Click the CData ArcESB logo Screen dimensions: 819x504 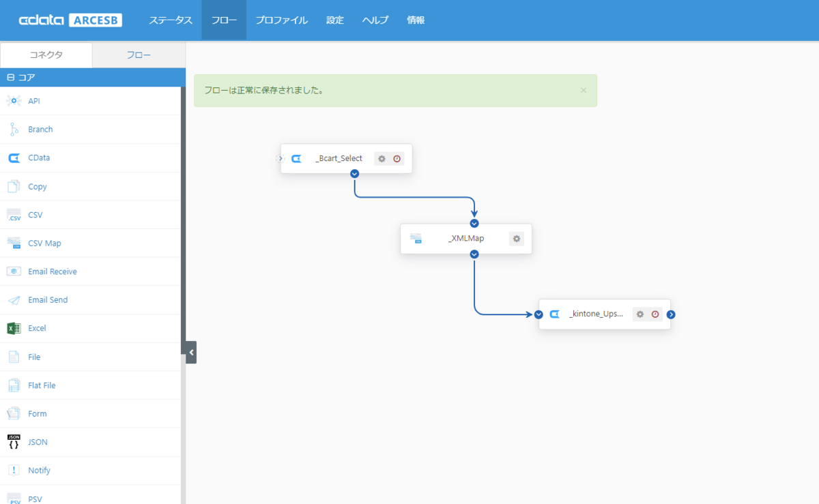70,20
